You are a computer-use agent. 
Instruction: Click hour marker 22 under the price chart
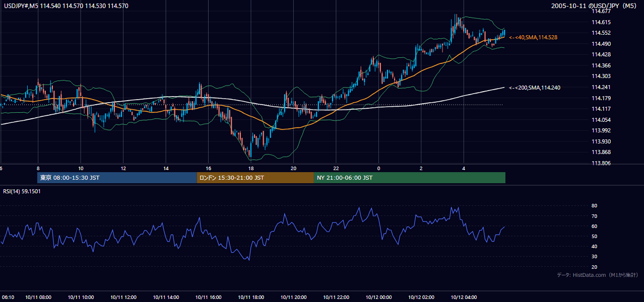[x=336, y=169]
